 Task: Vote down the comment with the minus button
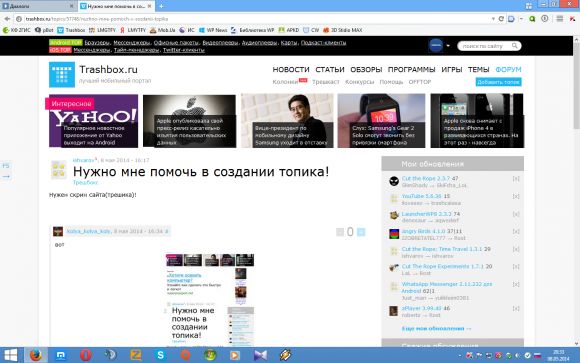click(340, 232)
